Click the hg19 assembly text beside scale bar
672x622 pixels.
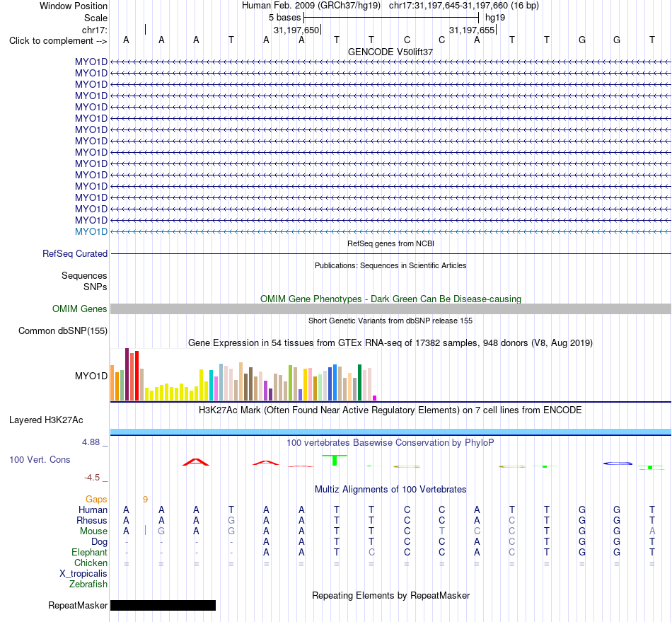pyautogui.click(x=495, y=18)
